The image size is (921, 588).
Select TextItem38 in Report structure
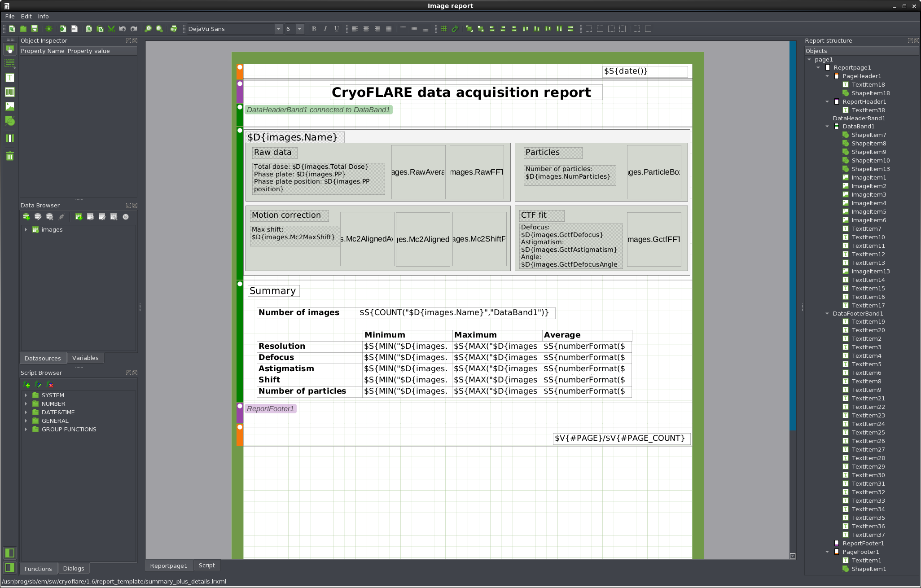[x=868, y=110]
